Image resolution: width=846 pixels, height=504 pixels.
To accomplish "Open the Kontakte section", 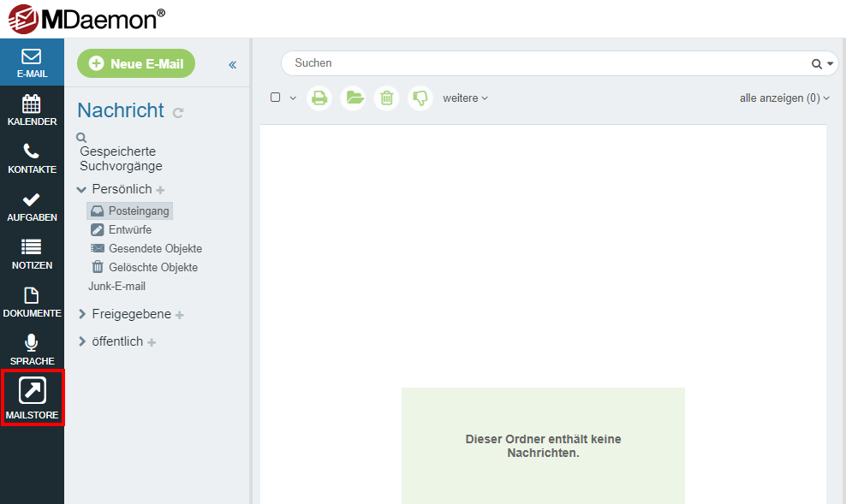I will click(x=32, y=158).
